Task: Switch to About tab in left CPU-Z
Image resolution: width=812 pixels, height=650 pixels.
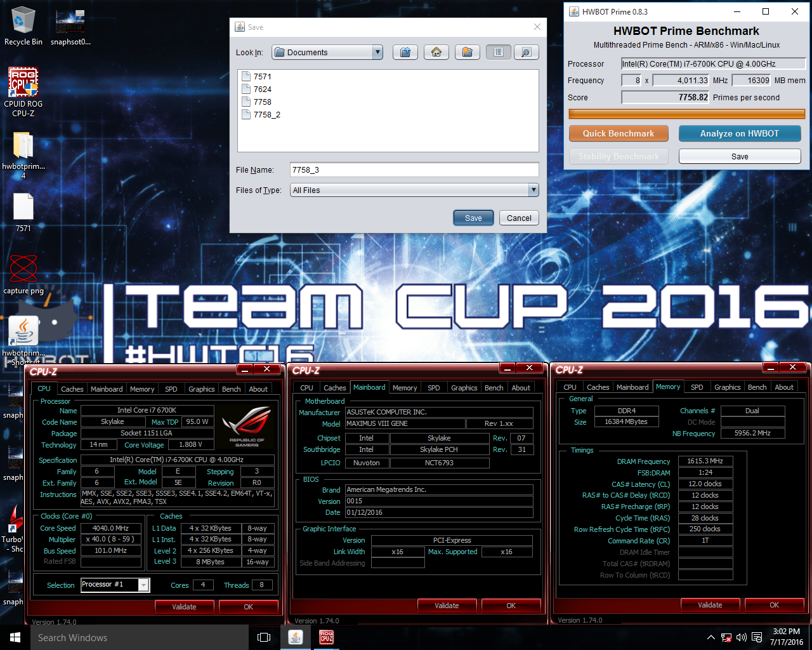Action: (x=258, y=389)
